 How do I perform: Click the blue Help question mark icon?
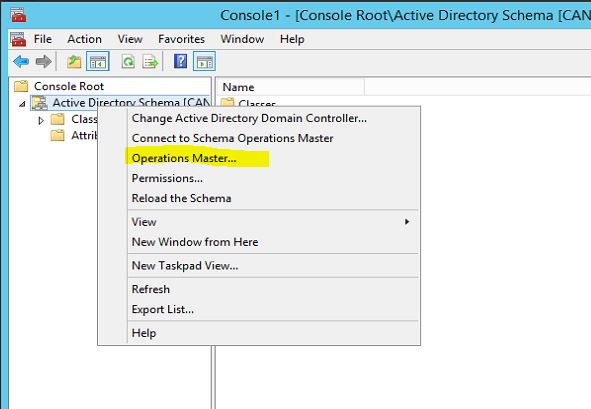click(x=181, y=61)
